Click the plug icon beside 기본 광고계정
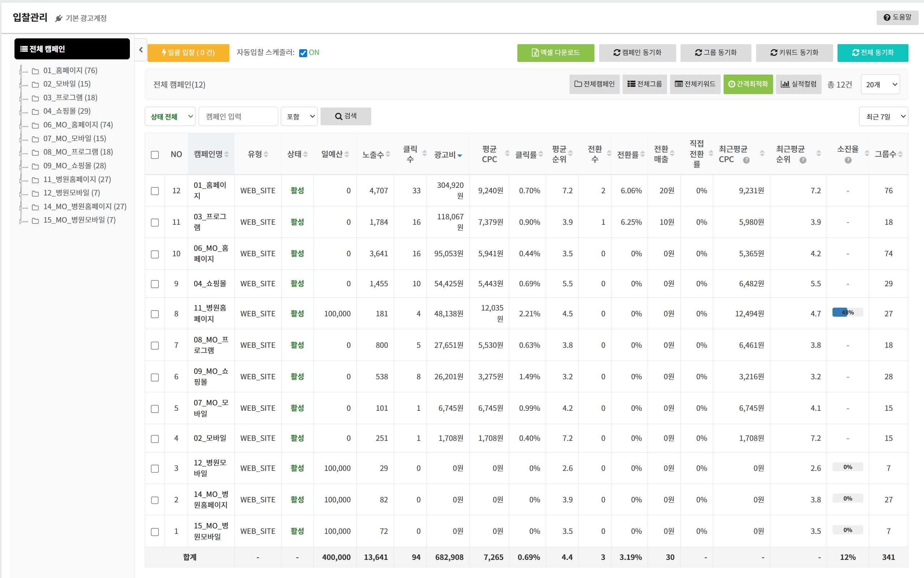The image size is (924, 578). coord(59,18)
